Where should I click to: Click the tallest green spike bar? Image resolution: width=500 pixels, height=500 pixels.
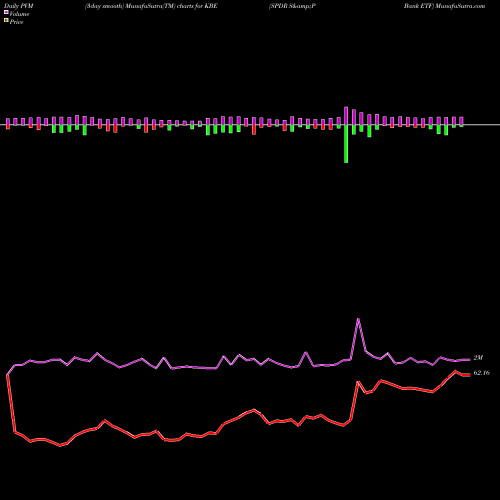point(346,144)
